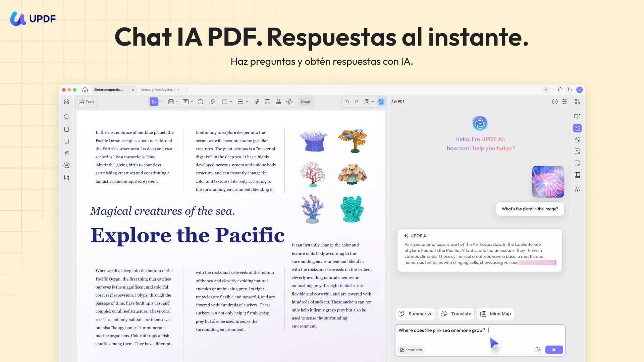Open AI settings gear in right panel
644x362 pixels.
tap(578, 190)
